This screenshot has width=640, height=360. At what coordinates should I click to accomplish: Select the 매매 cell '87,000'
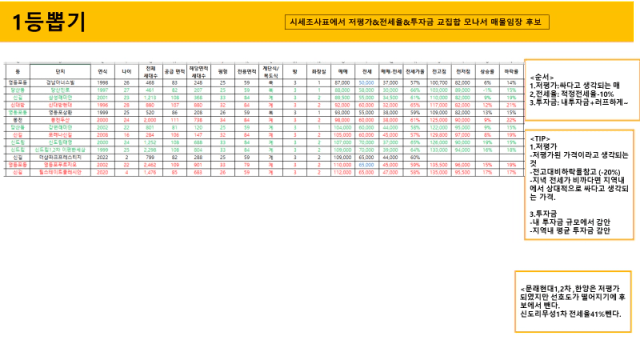click(343, 82)
